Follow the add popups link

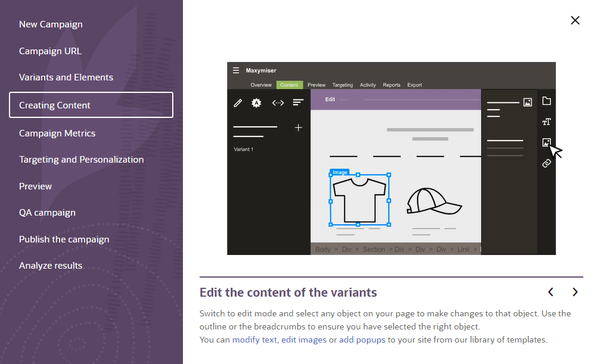tap(362, 340)
